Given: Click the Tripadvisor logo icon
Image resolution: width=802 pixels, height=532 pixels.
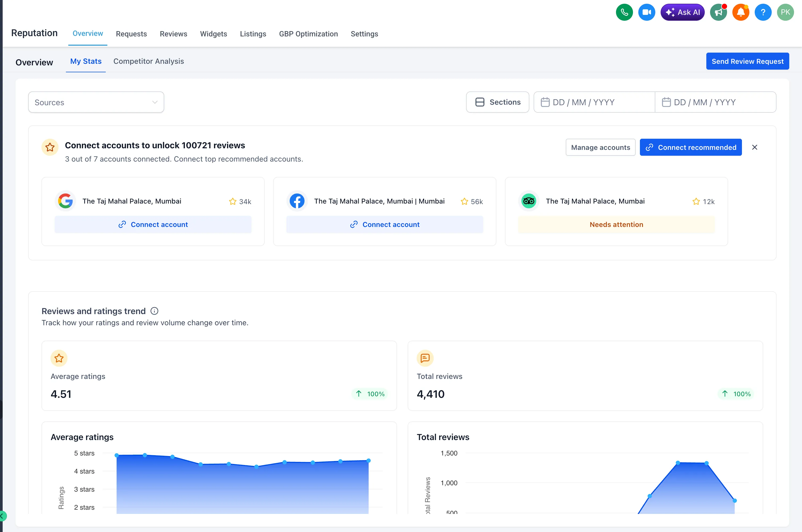Looking at the screenshot, I should pos(529,201).
